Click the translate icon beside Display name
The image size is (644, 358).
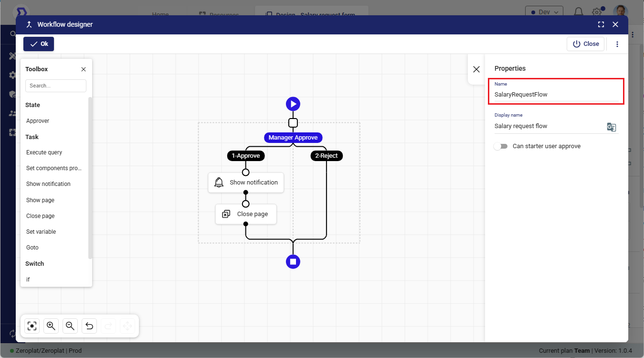pyautogui.click(x=611, y=127)
